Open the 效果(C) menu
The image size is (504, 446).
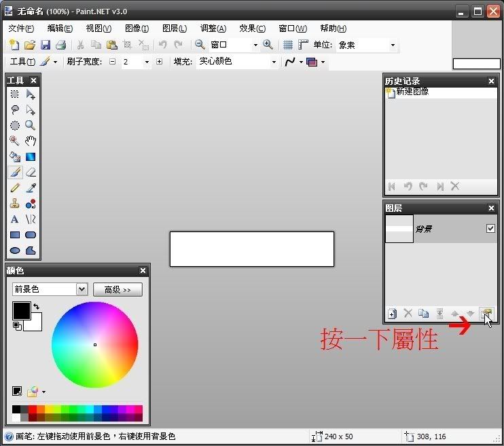coord(252,29)
